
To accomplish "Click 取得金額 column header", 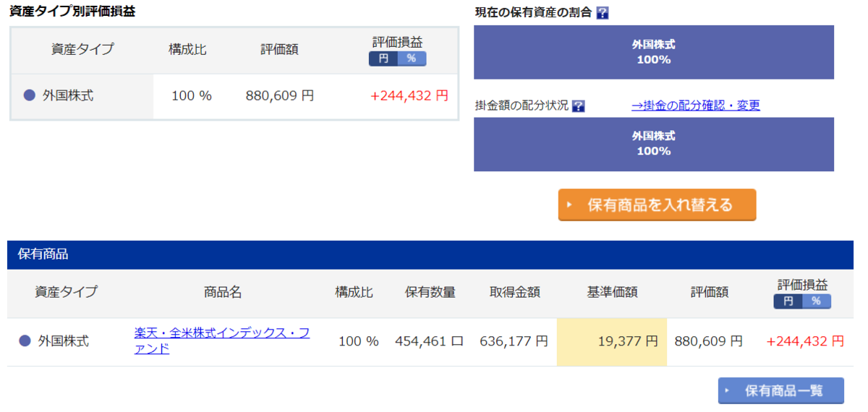I will tap(514, 292).
